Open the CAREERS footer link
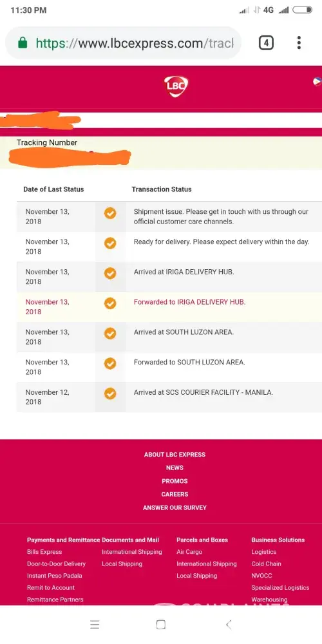 [175, 494]
